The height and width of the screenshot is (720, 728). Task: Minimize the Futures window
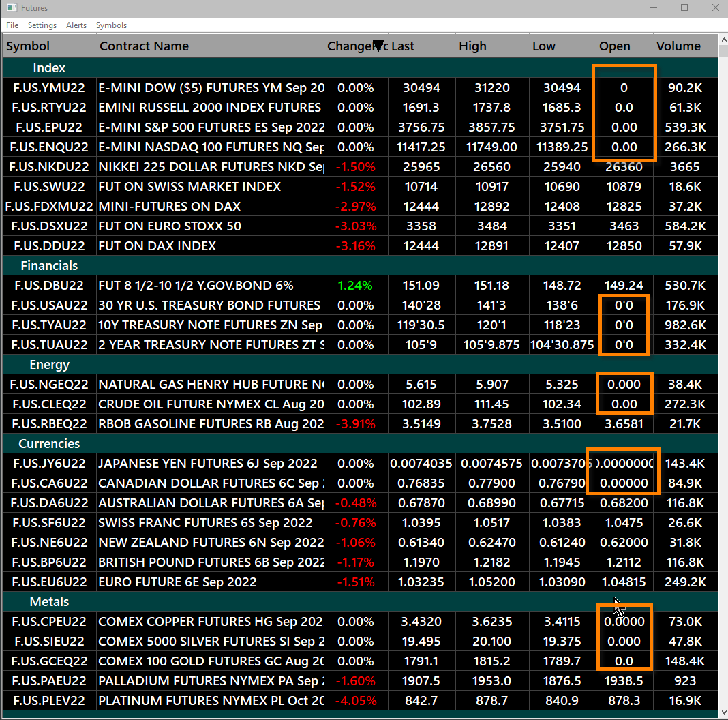tap(654, 8)
